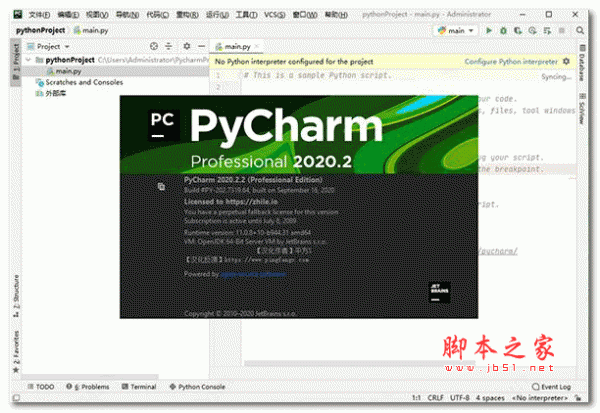Open the main run configuration dropdown
Viewport: 600px width, 413px height.
(456, 30)
